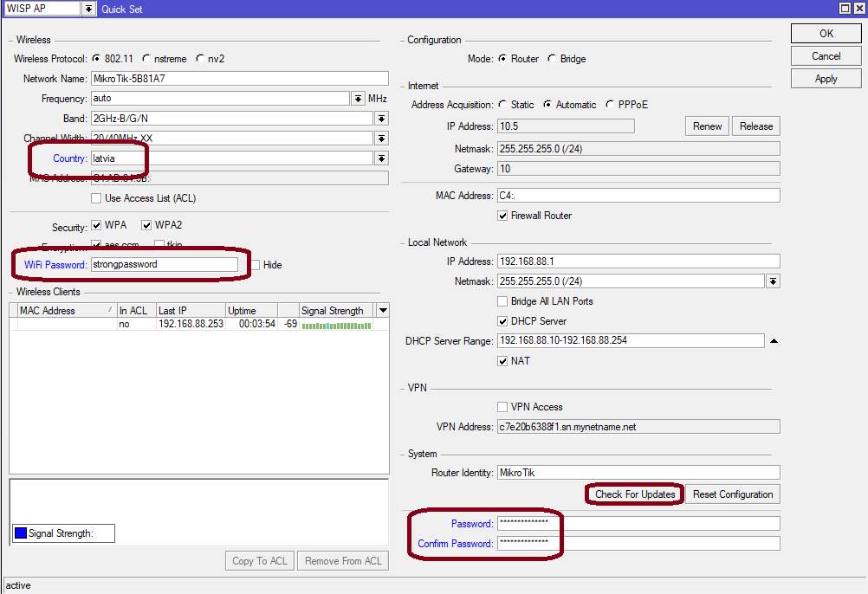Enable Use Access List (ACL)
The image size is (868, 594).
tap(96, 198)
